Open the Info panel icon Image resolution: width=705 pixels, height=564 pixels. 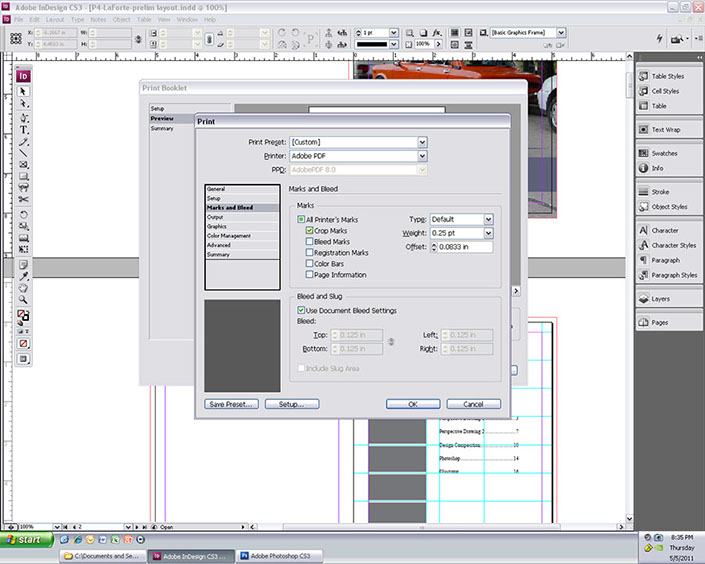tap(643, 168)
